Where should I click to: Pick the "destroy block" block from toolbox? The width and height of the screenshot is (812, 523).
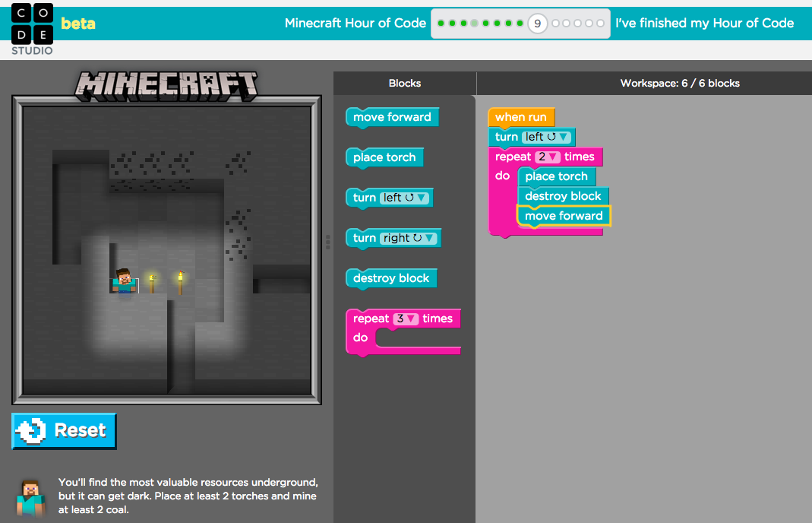coord(391,278)
